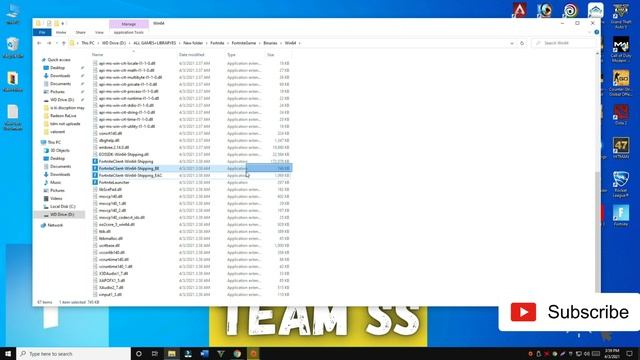Click File Explorer icon in taskbar
Image resolution: width=640 pixels, height=360 pixels.
[172, 353]
